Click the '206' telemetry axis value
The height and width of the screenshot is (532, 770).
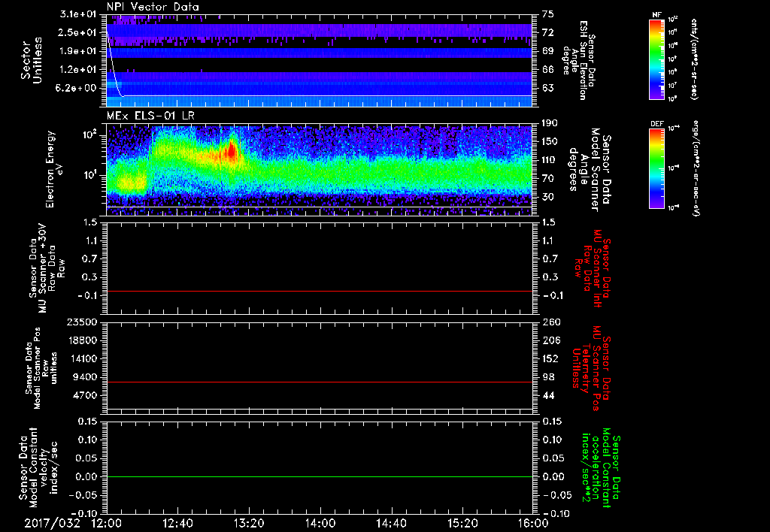click(550, 340)
